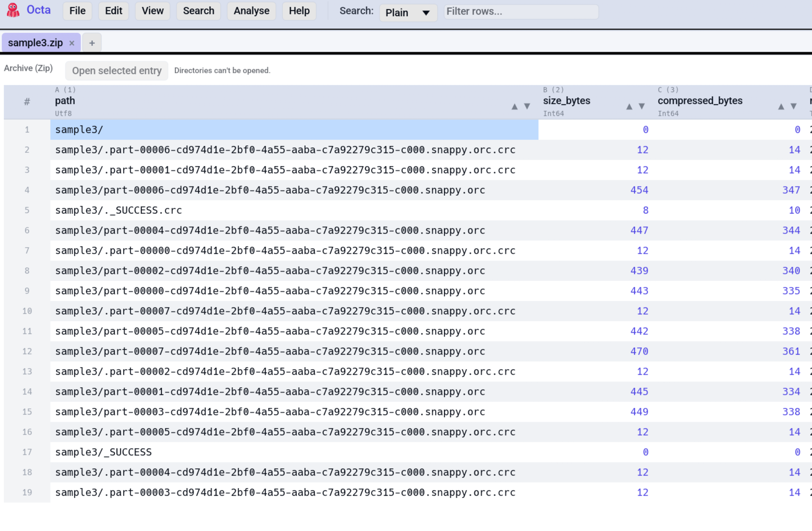Select path .part-00000 snappy.orc.crc in row 7
Screen dimensions: 812x531
click(x=294, y=251)
